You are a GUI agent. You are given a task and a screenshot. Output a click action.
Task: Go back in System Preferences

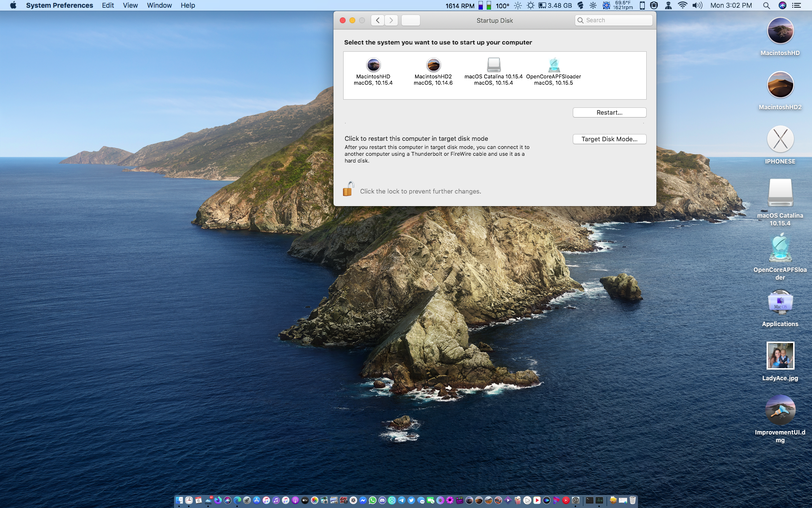pos(378,20)
